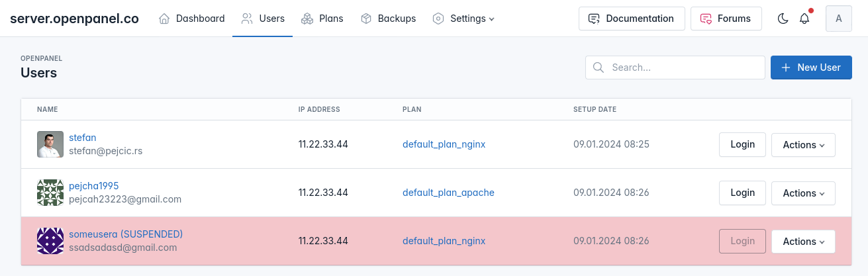The width and height of the screenshot is (868, 276).
Task: Click someusera's purple pattern avatar
Action: pyautogui.click(x=50, y=241)
